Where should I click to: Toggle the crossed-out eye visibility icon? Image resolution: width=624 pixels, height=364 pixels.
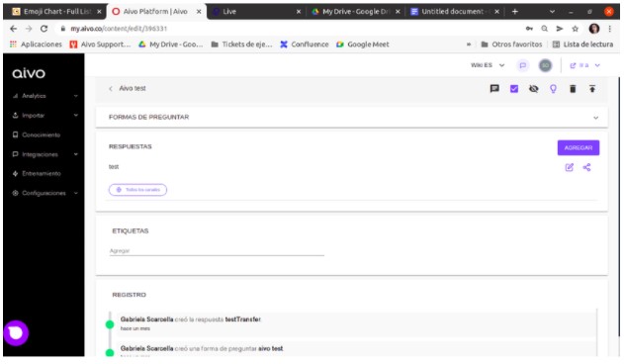(533, 88)
